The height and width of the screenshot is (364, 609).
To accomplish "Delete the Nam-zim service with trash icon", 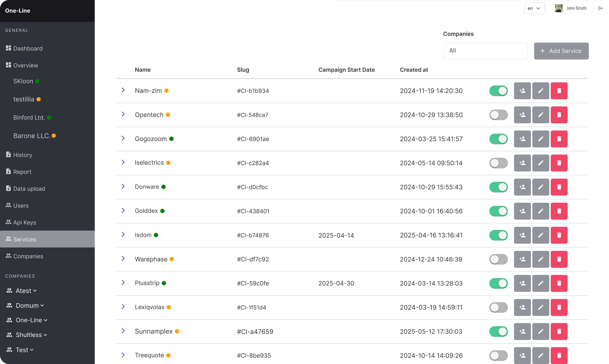I will pos(559,91).
